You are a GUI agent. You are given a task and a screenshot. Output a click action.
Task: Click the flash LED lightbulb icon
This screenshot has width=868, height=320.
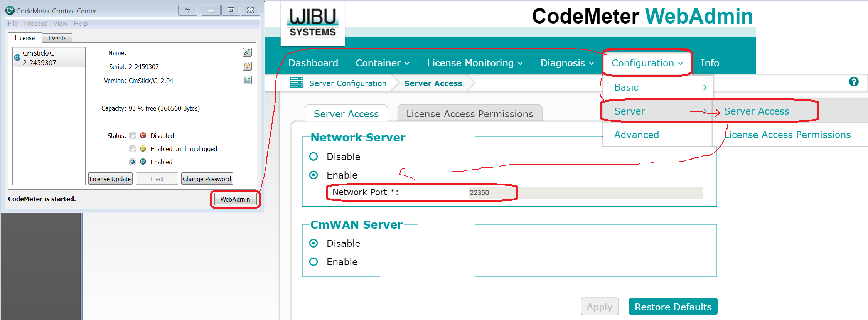click(247, 66)
